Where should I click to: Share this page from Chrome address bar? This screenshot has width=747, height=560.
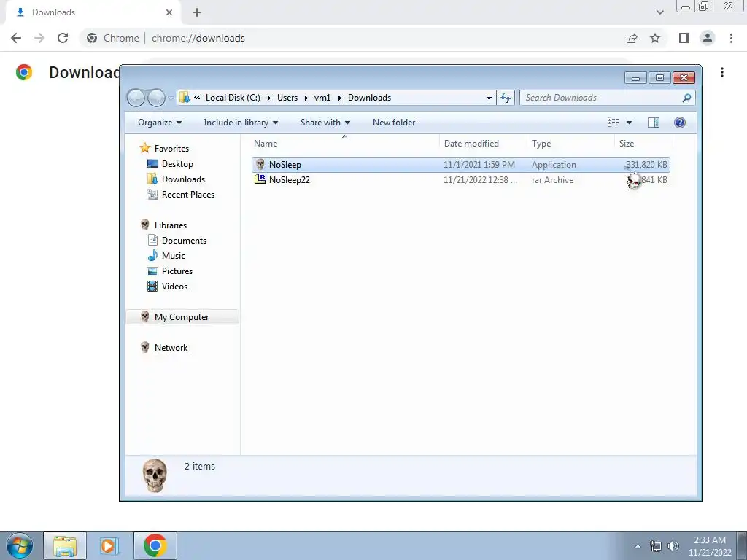[x=632, y=38]
